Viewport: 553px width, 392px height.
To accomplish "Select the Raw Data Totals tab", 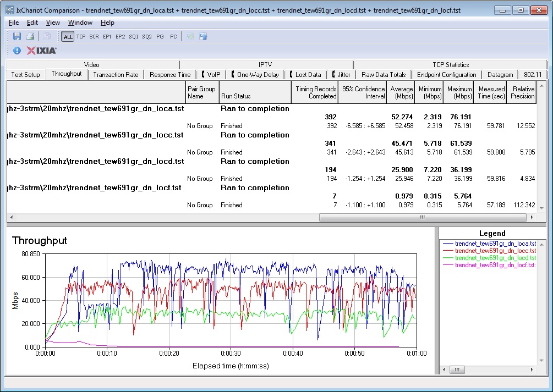I will (x=384, y=75).
